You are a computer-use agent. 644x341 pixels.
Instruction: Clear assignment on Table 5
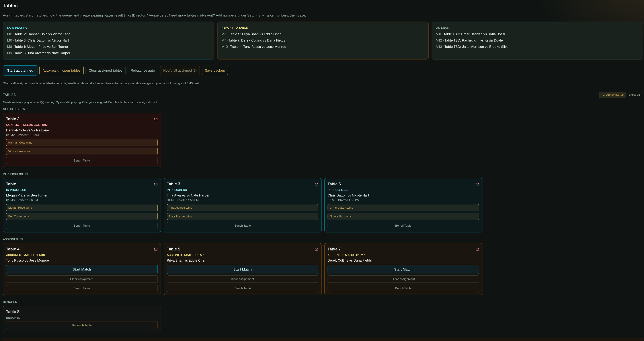(x=243, y=279)
